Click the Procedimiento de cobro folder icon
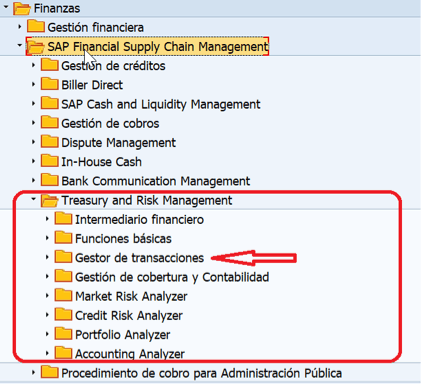 point(49,372)
